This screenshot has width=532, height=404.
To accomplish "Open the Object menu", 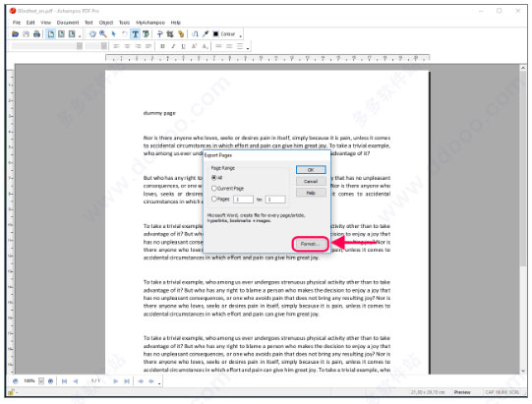I will coord(106,23).
